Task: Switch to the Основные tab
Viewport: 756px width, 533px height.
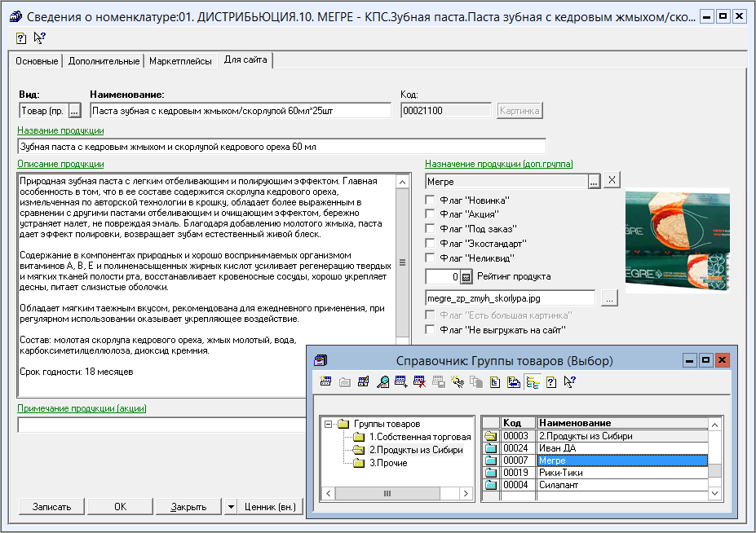Action: (37, 61)
